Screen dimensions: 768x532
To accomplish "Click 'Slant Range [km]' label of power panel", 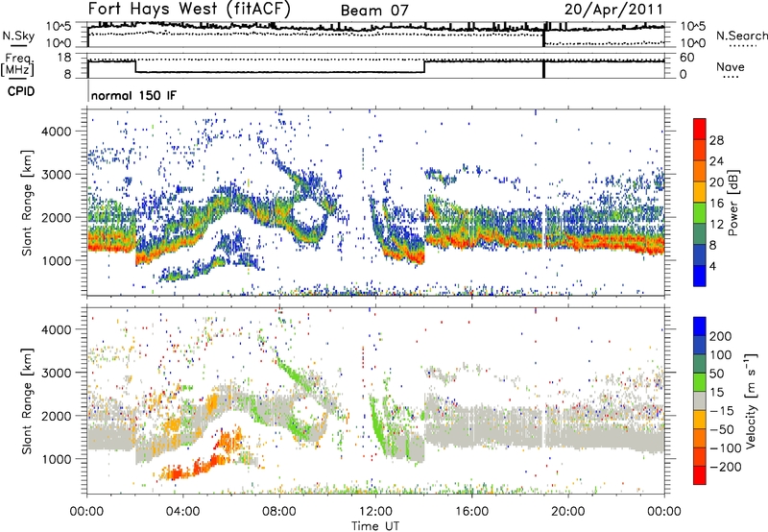I will coord(27,203).
